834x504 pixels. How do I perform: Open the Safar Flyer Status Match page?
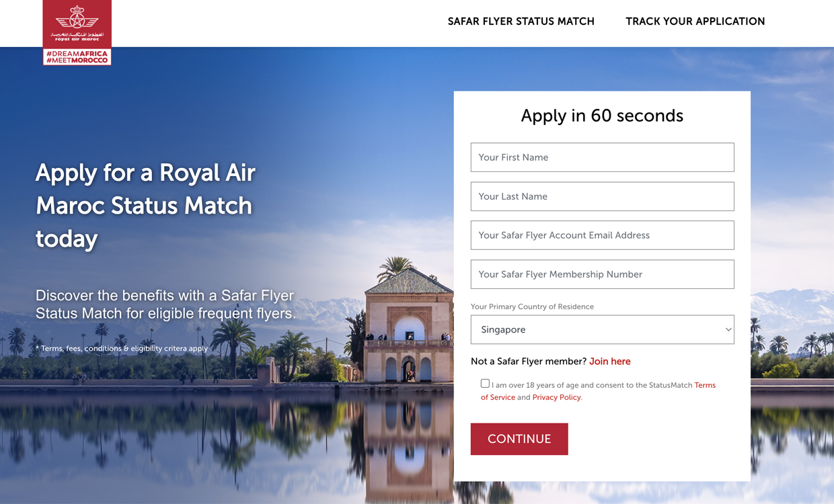[x=521, y=22]
